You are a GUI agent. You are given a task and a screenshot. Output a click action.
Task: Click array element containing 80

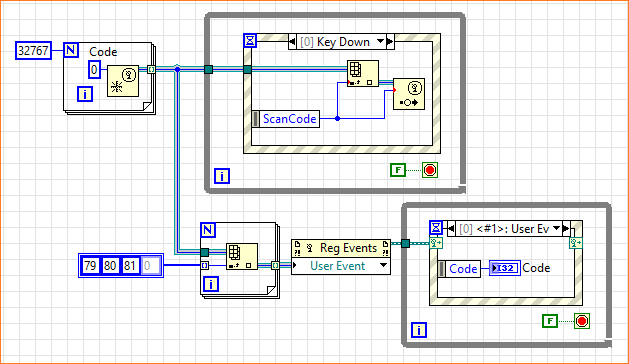tap(110, 265)
